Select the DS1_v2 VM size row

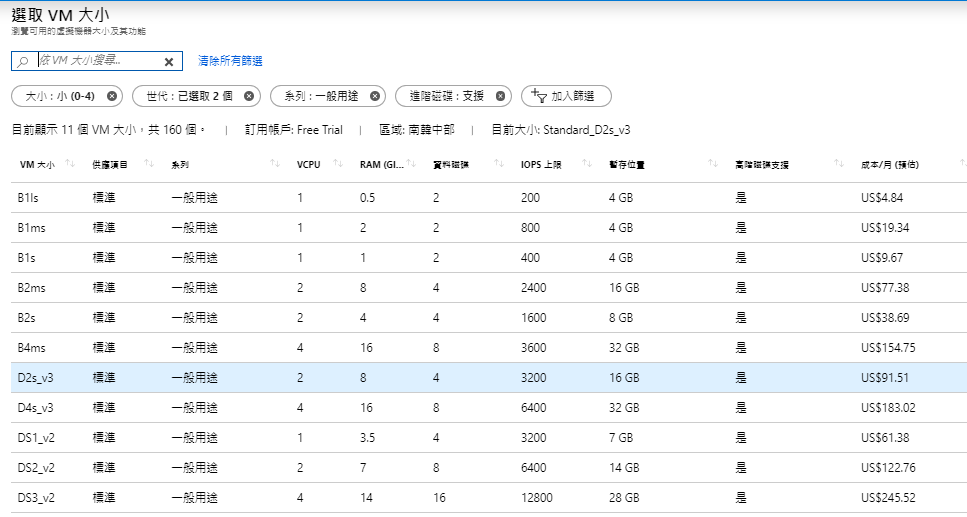pos(488,437)
